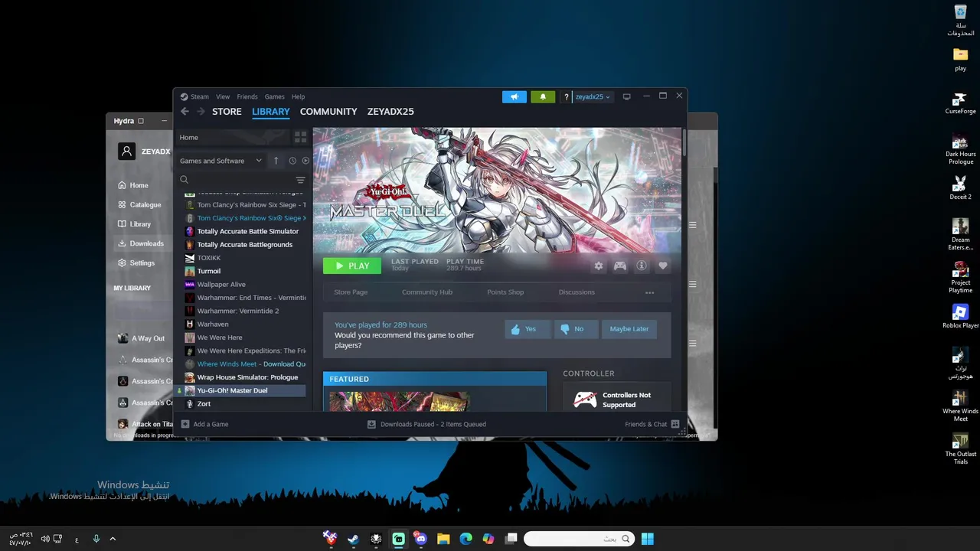
Task: Show hidden system tray icons chevron
Action: [113, 539]
